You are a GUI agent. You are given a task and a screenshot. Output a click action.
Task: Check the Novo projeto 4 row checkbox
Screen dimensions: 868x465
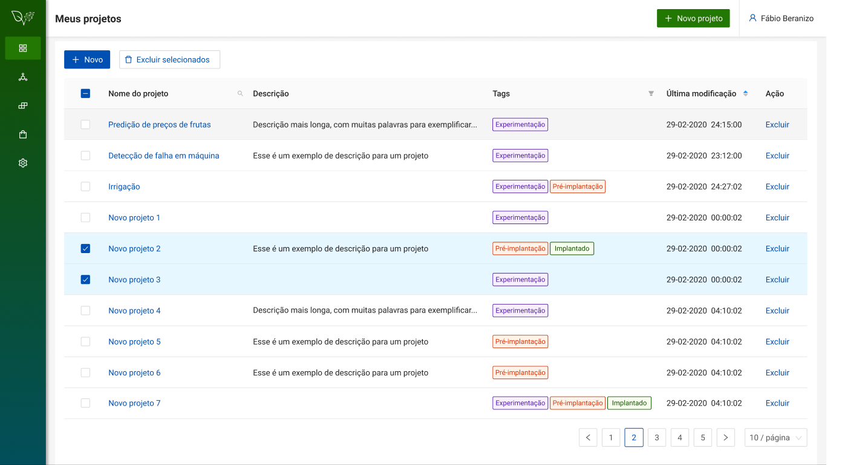tap(85, 311)
